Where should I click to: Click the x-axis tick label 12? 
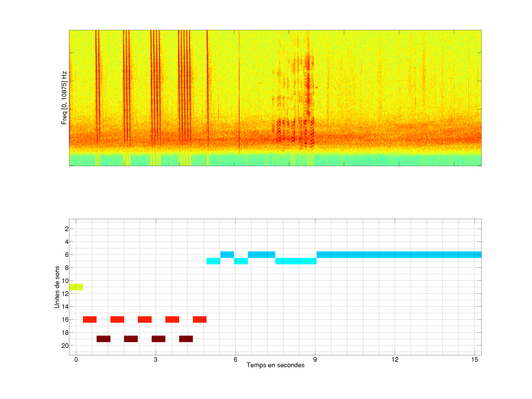click(395, 359)
